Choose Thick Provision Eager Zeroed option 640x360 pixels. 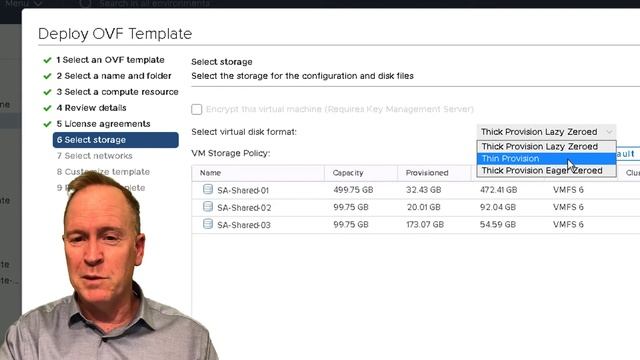coord(546,171)
